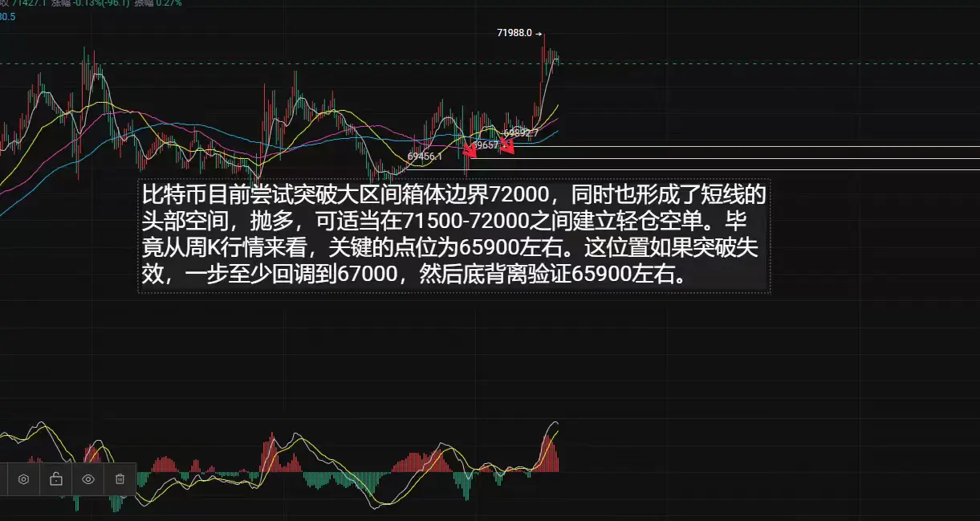Toggle the unlock padlock for drawing
This screenshot has height=521, width=980.
coord(56,479)
